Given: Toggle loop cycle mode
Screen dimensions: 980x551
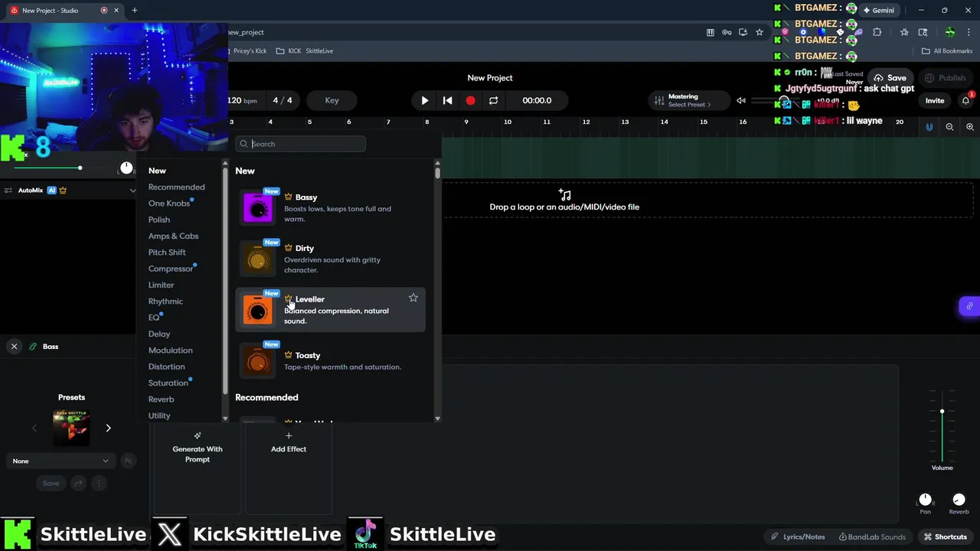Looking at the screenshot, I should 494,100.
